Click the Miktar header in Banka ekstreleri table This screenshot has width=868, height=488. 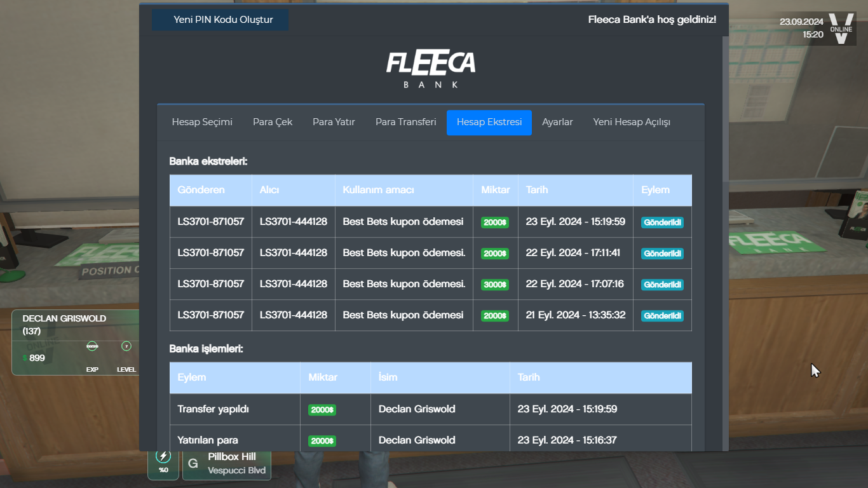496,190
